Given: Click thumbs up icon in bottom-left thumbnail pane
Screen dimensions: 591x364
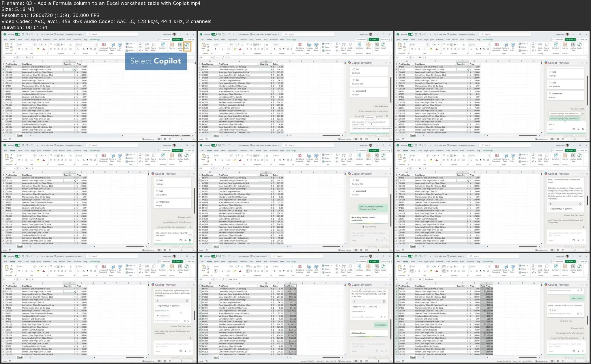Looking at the screenshot, I should click(x=185, y=321).
